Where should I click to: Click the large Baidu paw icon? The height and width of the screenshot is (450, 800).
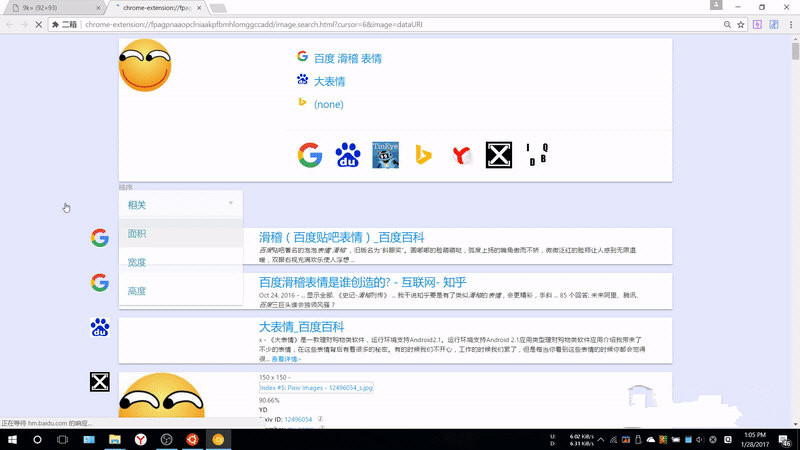(x=347, y=155)
